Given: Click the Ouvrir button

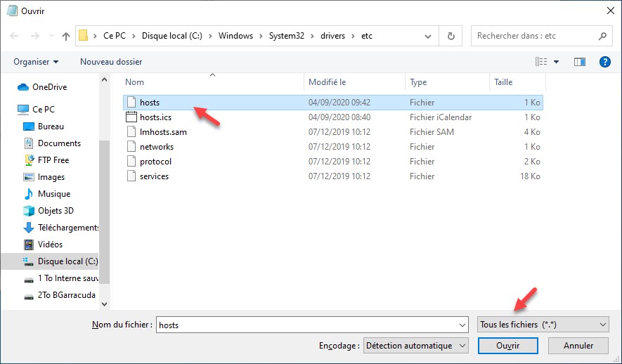Looking at the screenshot, I should click(x=507, y=346).
